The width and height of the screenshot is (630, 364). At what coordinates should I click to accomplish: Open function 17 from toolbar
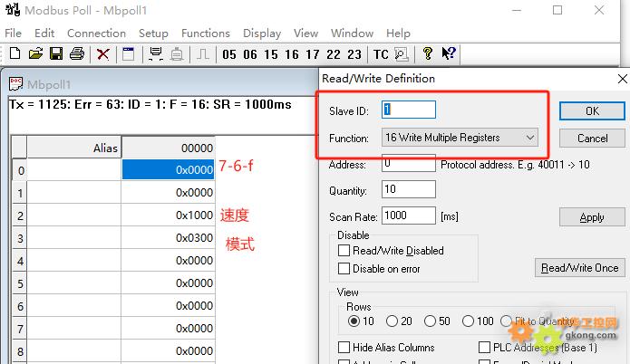[313, 54]
